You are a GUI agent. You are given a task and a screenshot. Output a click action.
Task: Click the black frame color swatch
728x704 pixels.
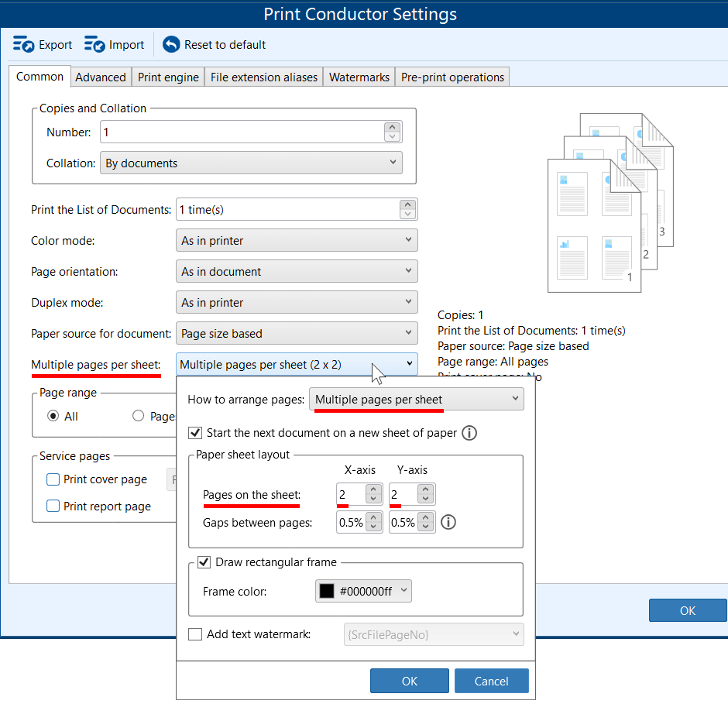pyautogui.click(x=326, y=592)
